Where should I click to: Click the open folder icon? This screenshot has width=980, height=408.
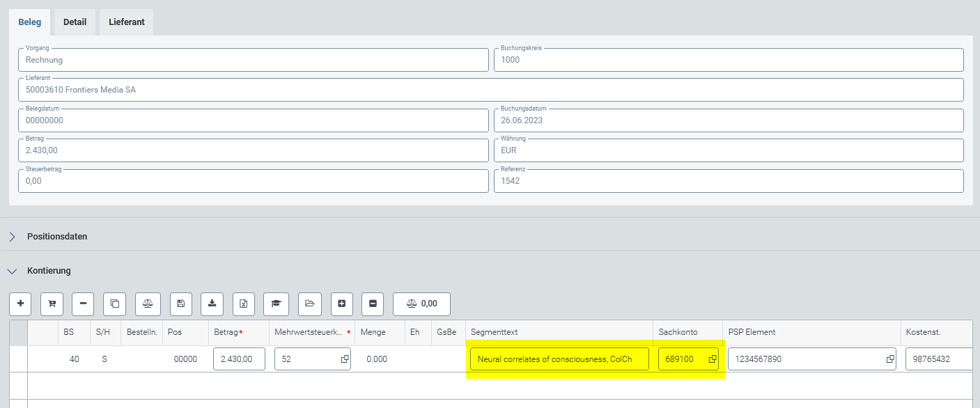pos(309,304)
